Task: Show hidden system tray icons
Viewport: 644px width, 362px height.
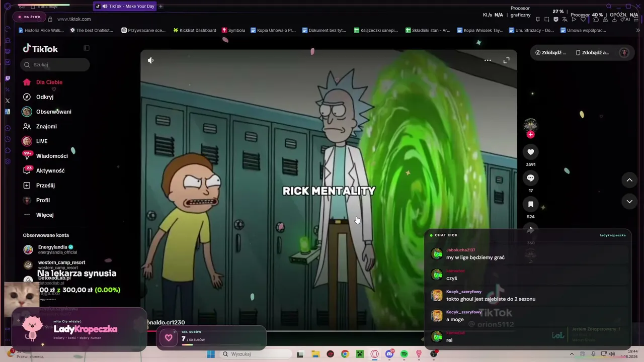Action: click(572, 354)
